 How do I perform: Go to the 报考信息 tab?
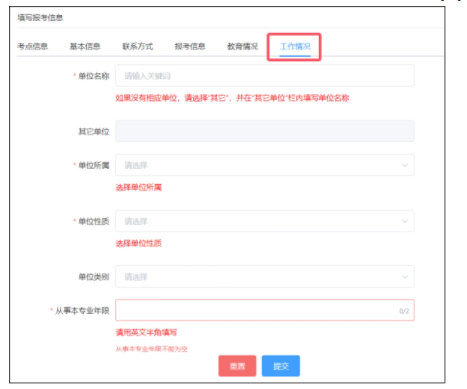pos(190,46)
